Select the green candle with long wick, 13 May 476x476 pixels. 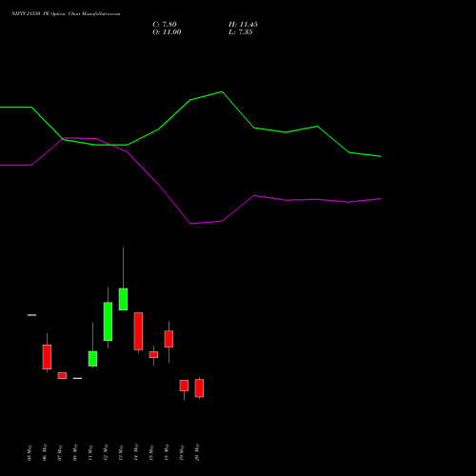tap(123, 299)
